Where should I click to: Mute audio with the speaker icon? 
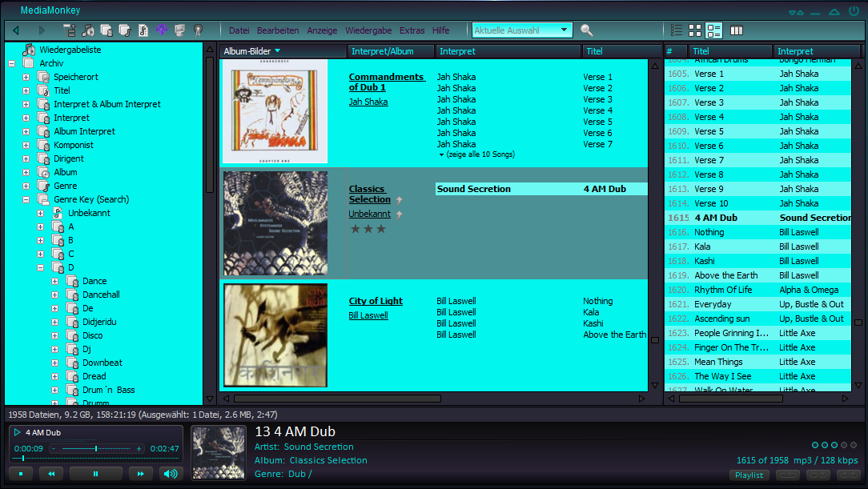171,474
